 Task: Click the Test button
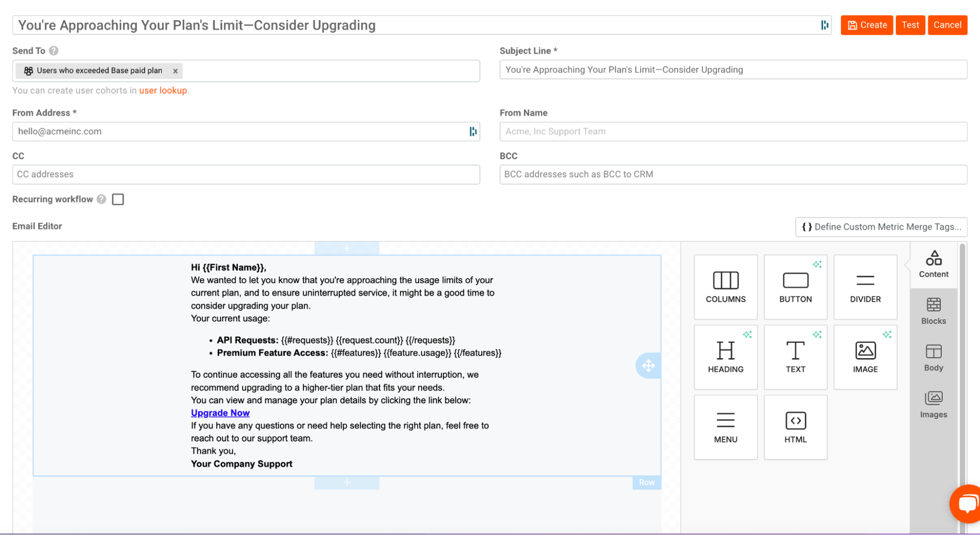[910, 25]
